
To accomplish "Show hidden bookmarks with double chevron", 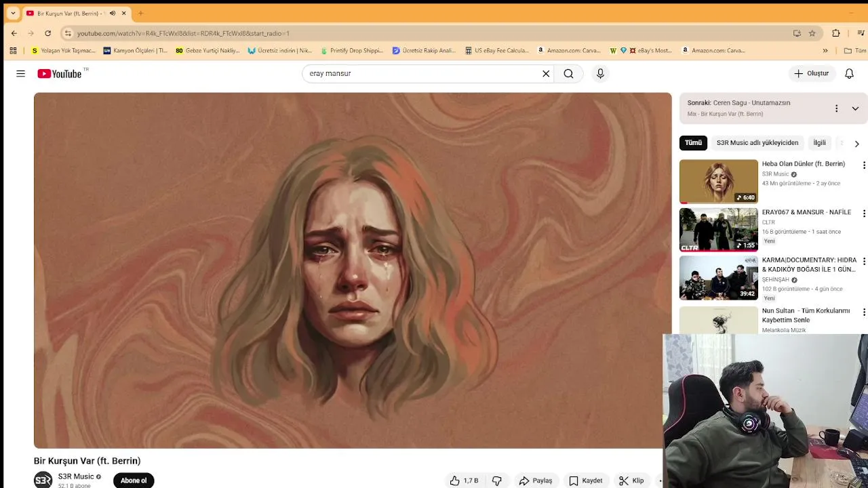I will click(x=825, y=50).
